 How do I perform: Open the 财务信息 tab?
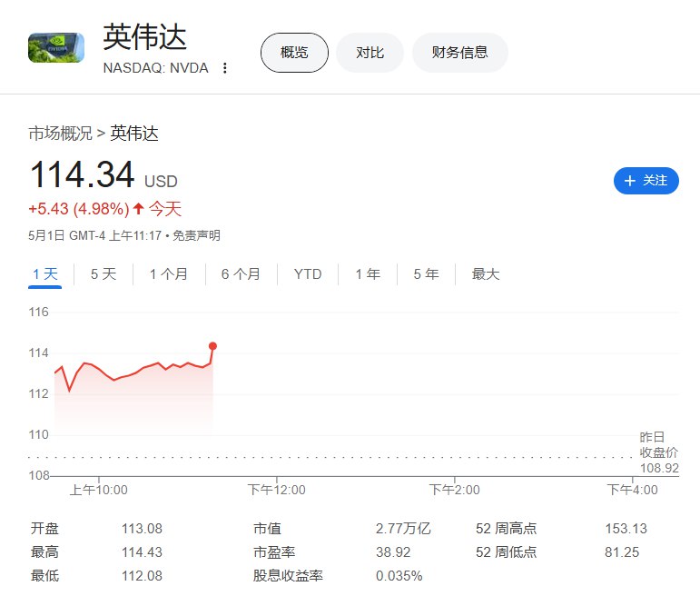459,53
